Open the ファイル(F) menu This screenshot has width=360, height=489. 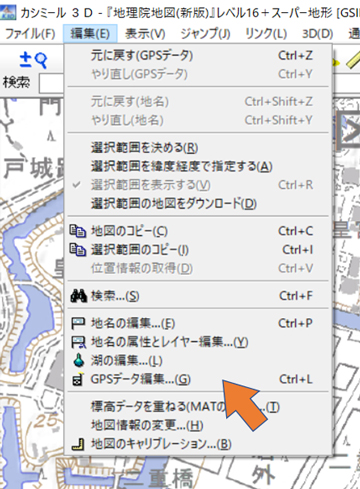[x=30, y=34]
